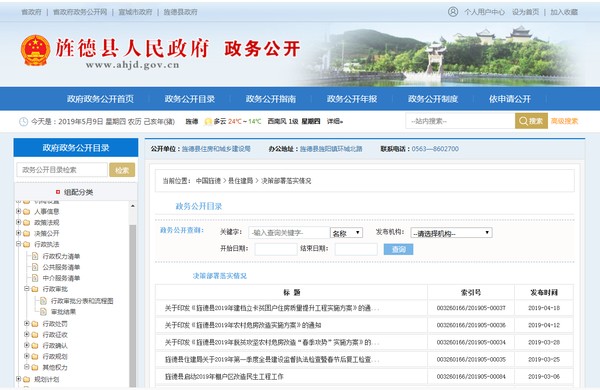Image resolution: width=600 pixels, height=390 pixels.
Task: Click the document icon beside 审批结果
Action: [43, 312]
